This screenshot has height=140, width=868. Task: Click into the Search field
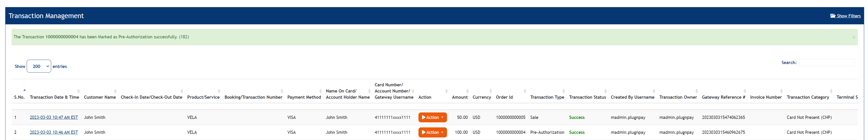point(826,63)
